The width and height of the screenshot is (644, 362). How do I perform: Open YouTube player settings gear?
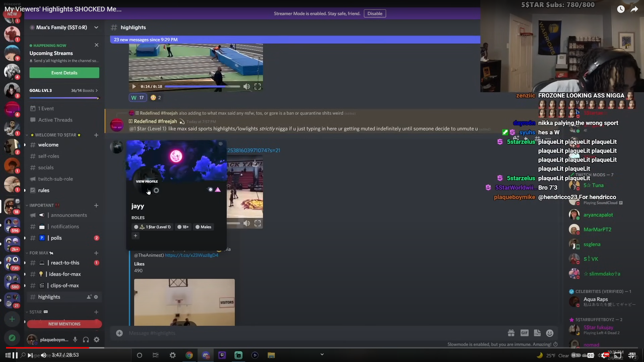[604, 355]
